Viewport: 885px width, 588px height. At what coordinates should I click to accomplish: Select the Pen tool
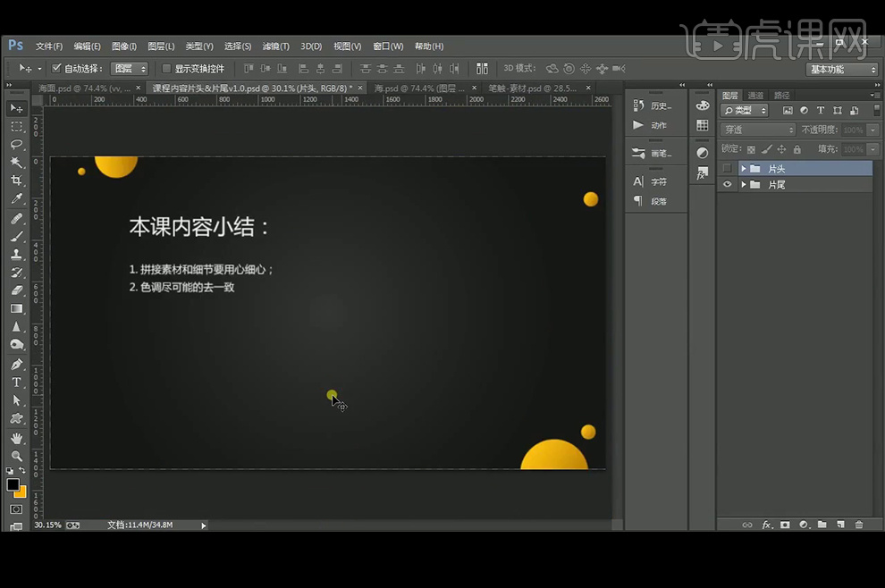(16, 365)
